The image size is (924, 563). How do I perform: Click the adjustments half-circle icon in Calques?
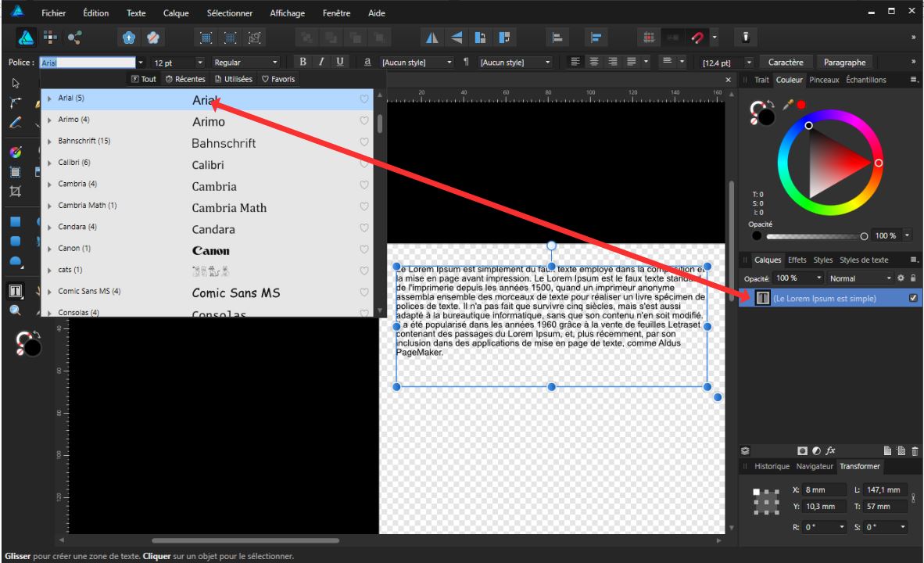[816, 451]
